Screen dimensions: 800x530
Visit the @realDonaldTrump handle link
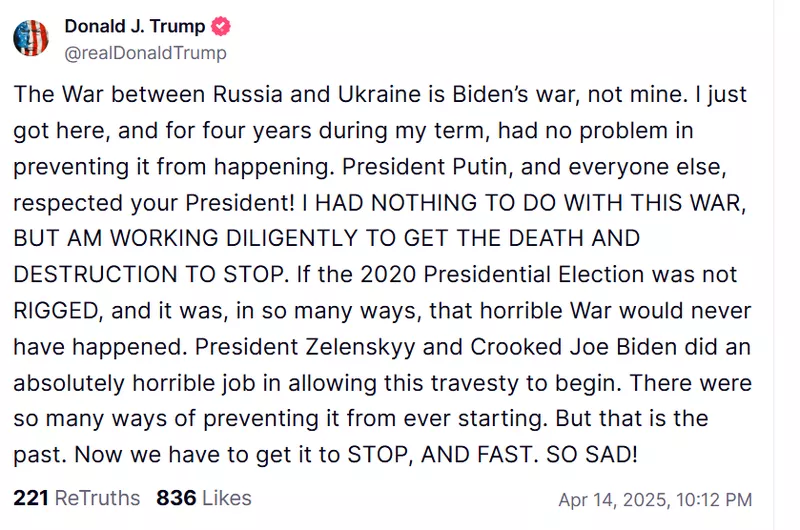pos(145,53)
